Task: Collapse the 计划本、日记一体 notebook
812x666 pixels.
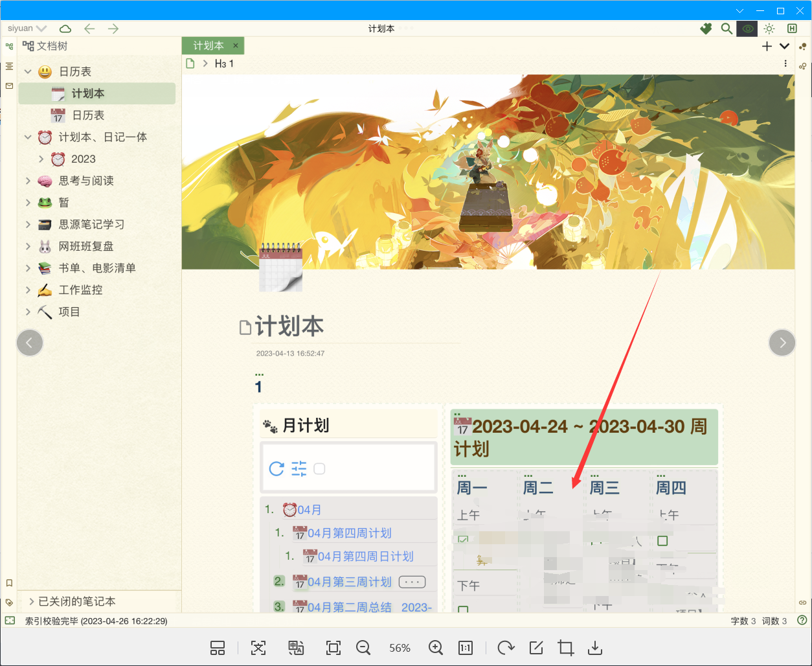Action: tap(28, 137)
